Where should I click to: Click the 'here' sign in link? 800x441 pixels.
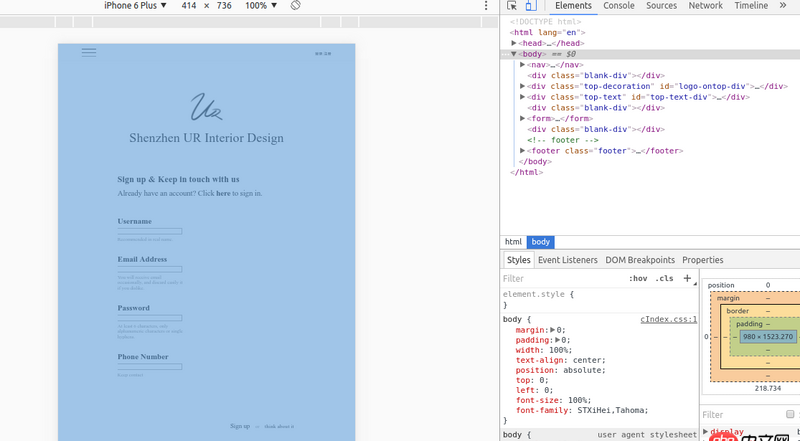coord(223,193)
